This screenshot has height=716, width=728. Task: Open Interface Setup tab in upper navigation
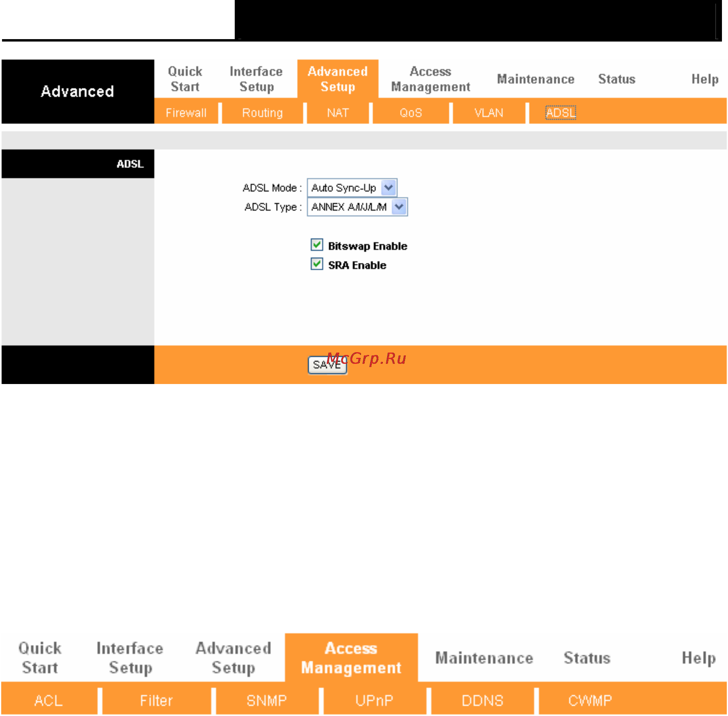tap(256, 79)
